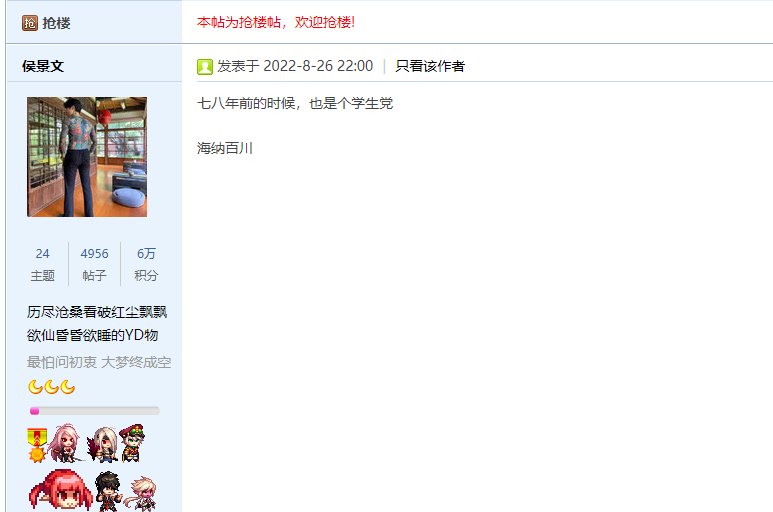Click the character medal wearing a red hat
This screenshot has width=773, height=512.
point(132,443)
